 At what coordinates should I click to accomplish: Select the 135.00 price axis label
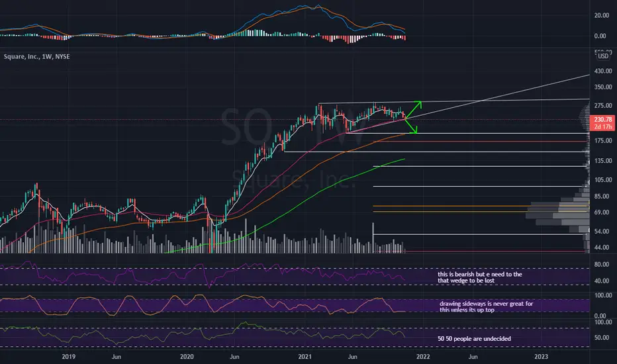[603, 161]
